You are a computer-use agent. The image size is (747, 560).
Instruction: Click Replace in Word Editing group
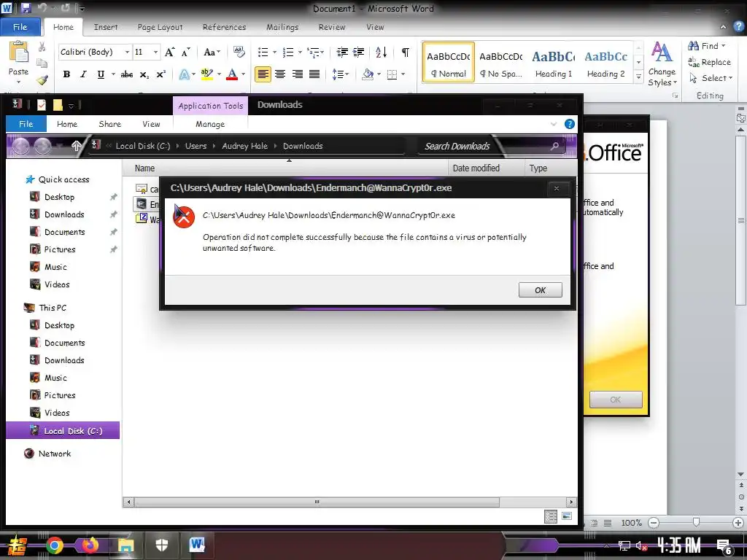coord(709,62)
